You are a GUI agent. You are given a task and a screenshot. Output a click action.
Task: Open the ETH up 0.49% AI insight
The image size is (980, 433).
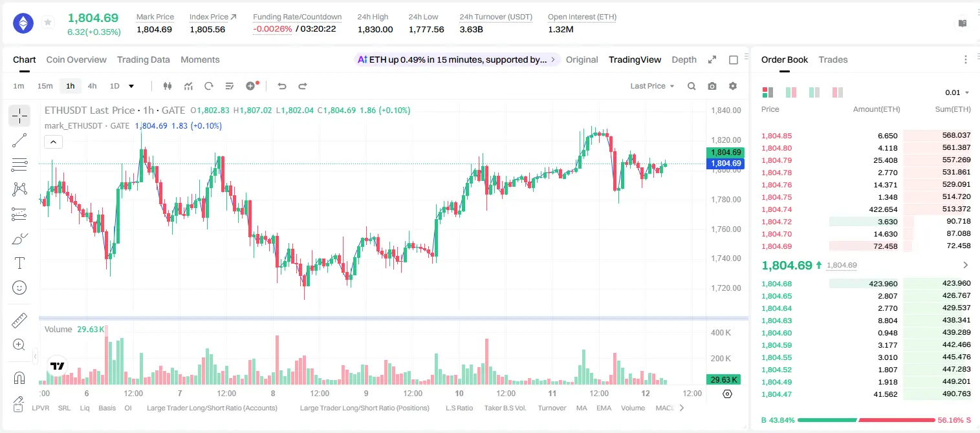coord(457,59)
